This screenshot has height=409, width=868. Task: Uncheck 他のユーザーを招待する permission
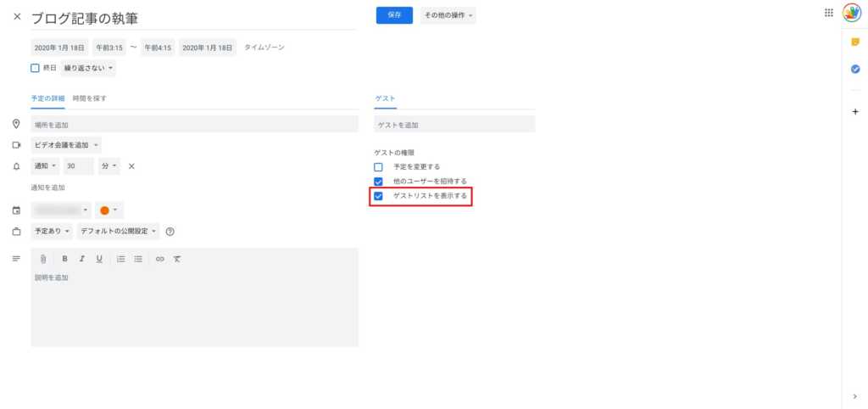(x=379, y=182)
